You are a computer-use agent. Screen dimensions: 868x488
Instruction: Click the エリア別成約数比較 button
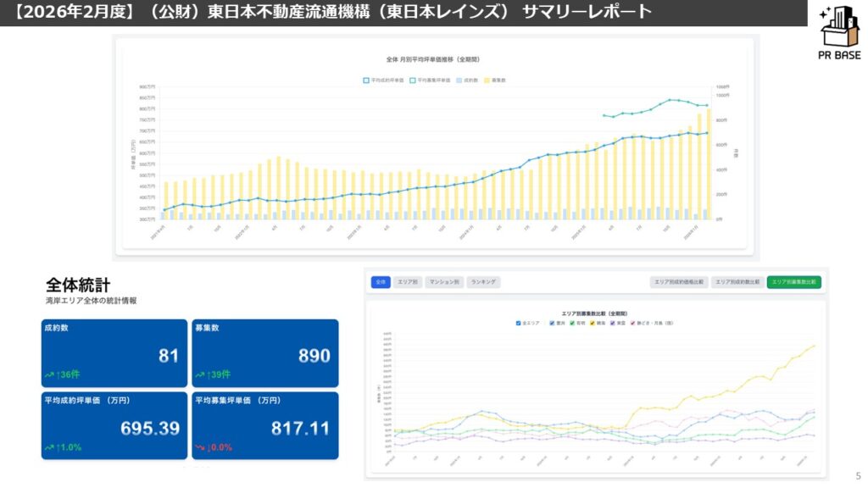point(735,282)
